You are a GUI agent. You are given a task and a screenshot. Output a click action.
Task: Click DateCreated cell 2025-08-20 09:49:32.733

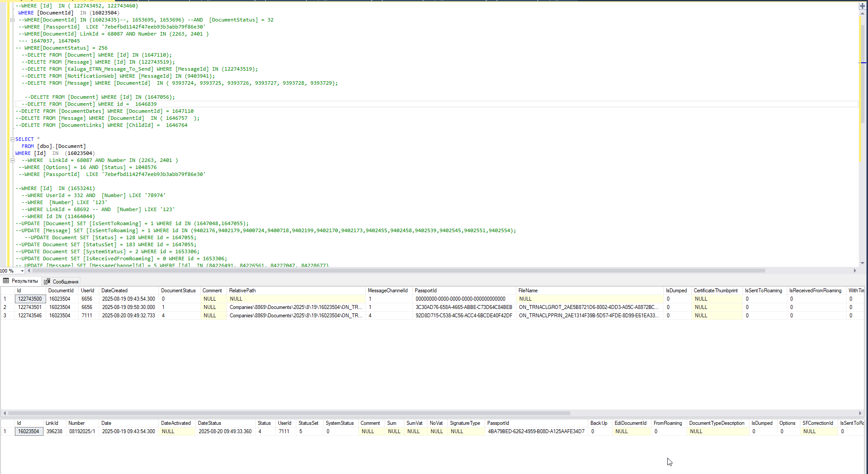coord(129,316)
